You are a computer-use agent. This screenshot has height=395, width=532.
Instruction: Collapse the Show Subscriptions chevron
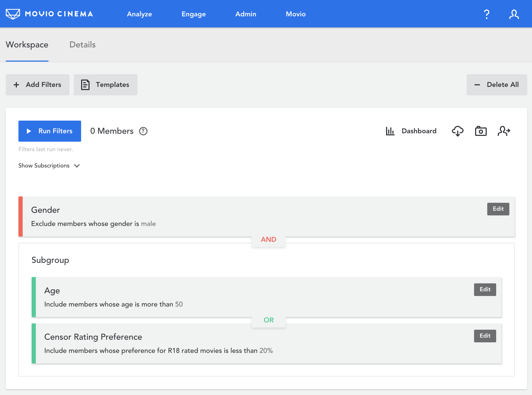pos(77,166)
